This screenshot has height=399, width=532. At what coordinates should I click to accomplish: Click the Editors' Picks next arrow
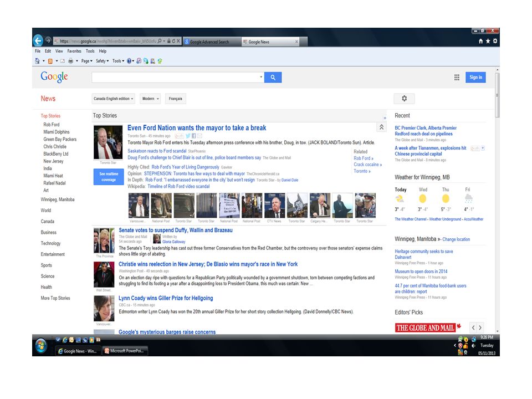coord(480,328)
